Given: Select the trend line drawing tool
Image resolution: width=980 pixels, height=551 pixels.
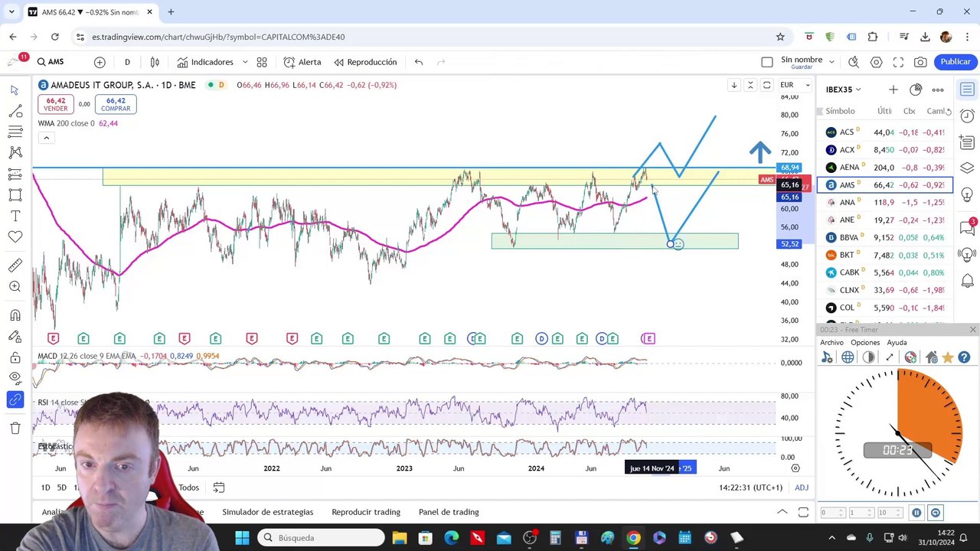Looking at the screenshot, I should click(15, 112).
